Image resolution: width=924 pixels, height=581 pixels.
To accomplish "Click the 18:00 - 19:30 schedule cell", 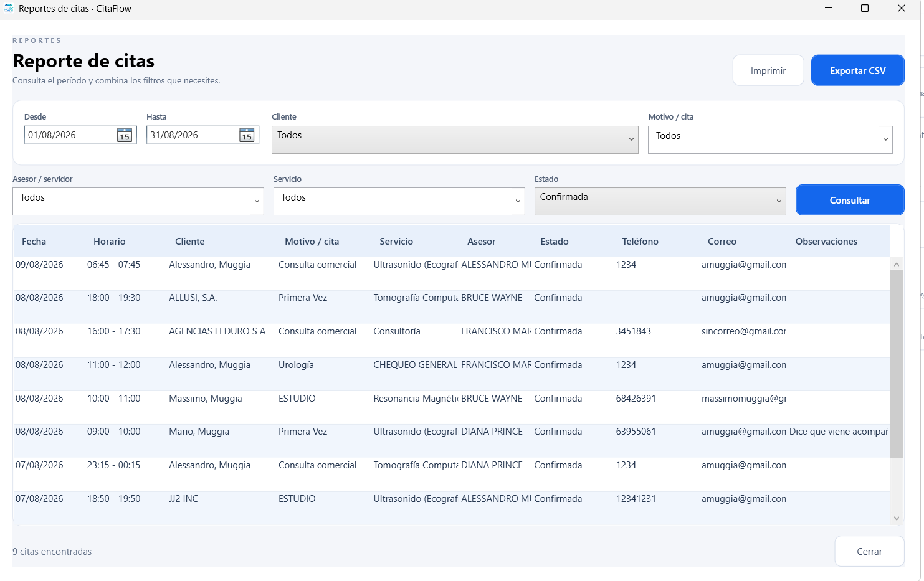I will 114,298.
